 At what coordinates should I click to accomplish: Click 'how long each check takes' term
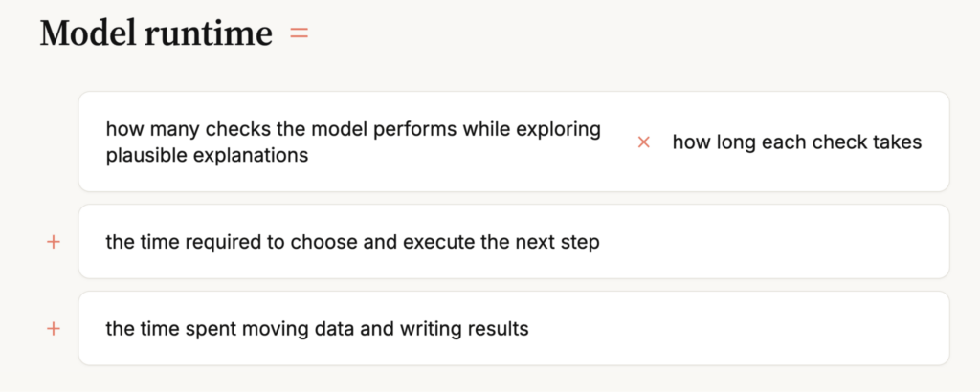coord(797,142)
